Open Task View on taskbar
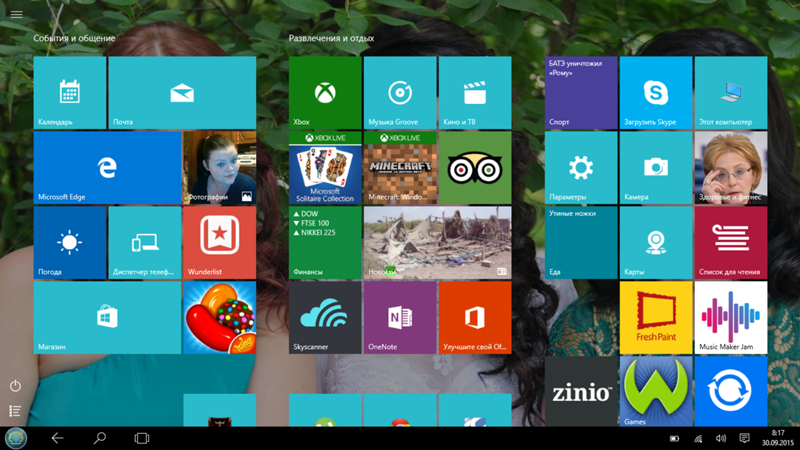The height and width of the screenshot is (450, 800). tap(142, 438)
